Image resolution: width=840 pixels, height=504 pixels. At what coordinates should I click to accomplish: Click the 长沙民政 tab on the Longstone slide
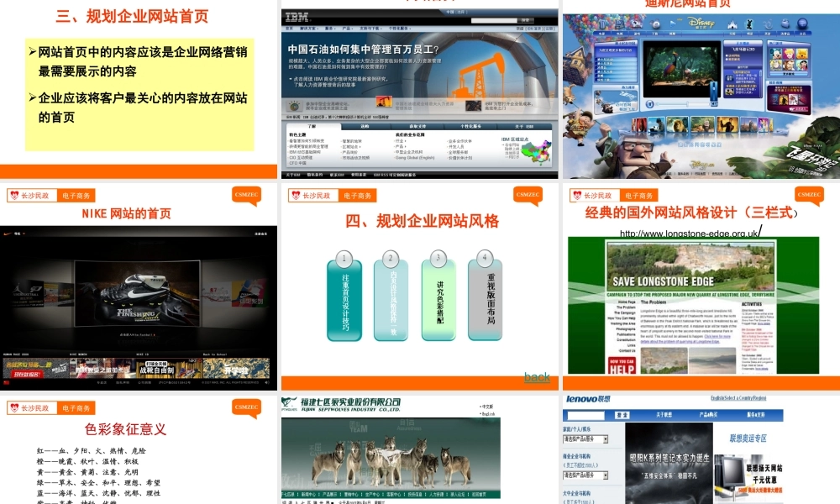coord(598,196)
